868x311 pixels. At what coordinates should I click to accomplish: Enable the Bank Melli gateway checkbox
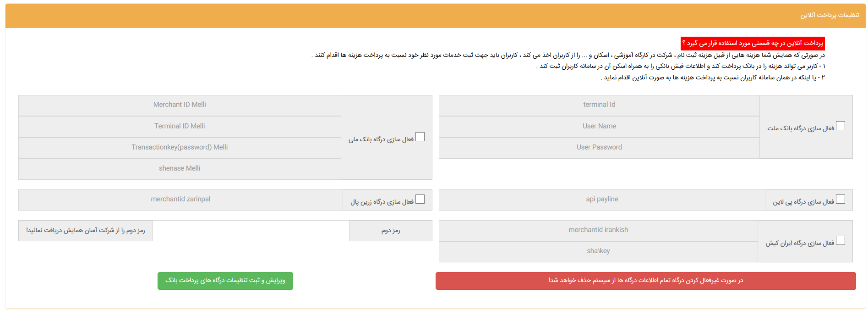420,137
